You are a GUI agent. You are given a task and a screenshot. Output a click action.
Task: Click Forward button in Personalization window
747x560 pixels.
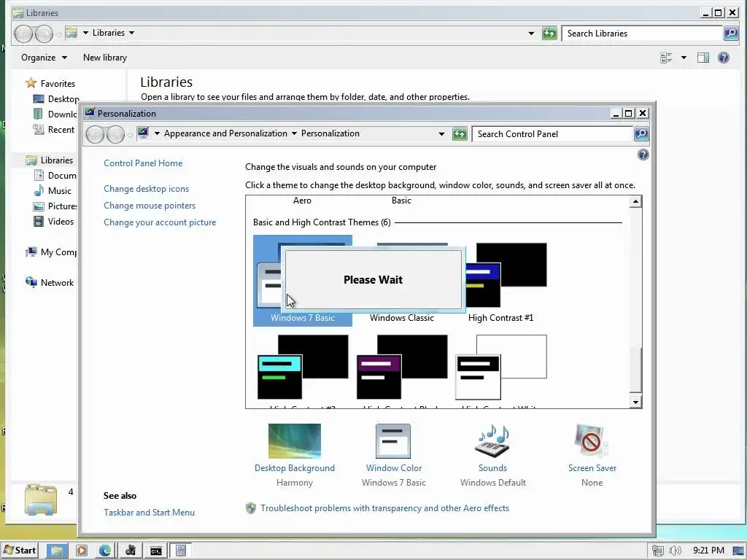click(115, 134)
